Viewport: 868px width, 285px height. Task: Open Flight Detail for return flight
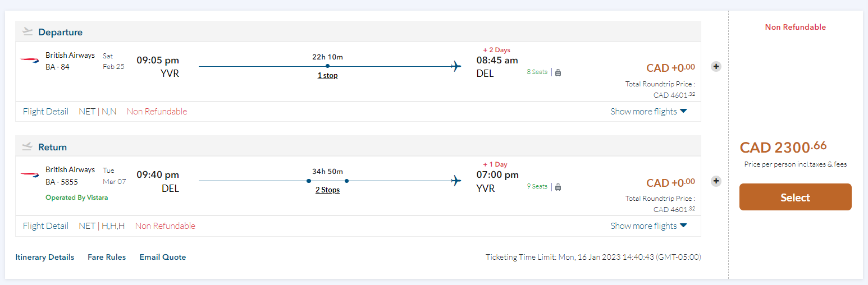[45, 226]
